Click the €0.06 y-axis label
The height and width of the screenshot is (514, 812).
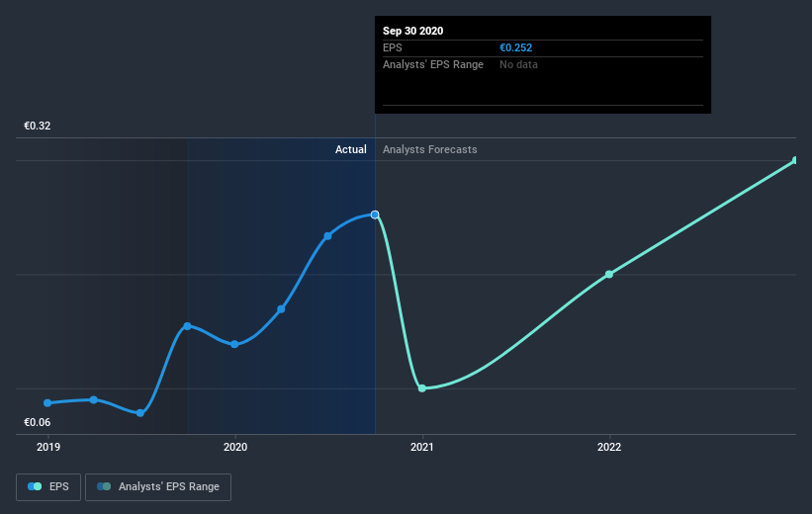(38, 422)
